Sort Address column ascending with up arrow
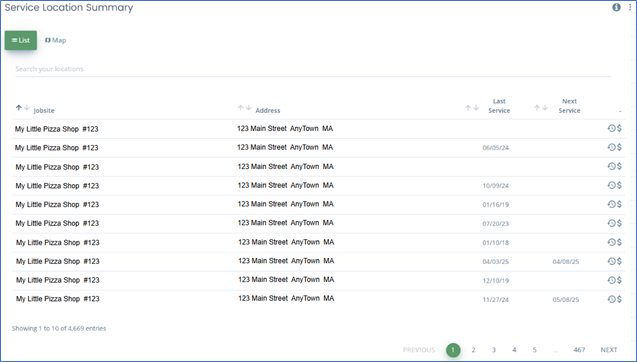The image size is (637, 362). pos(240,108)
